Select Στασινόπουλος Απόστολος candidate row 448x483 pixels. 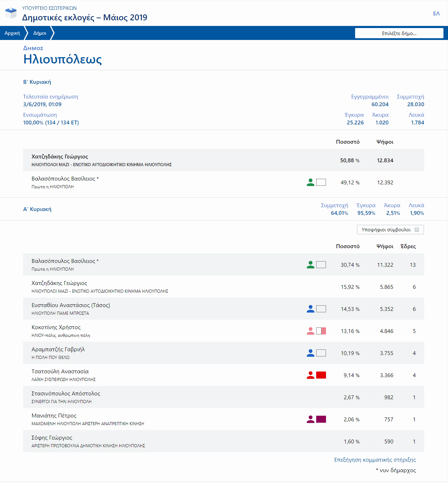coord(223,397)
